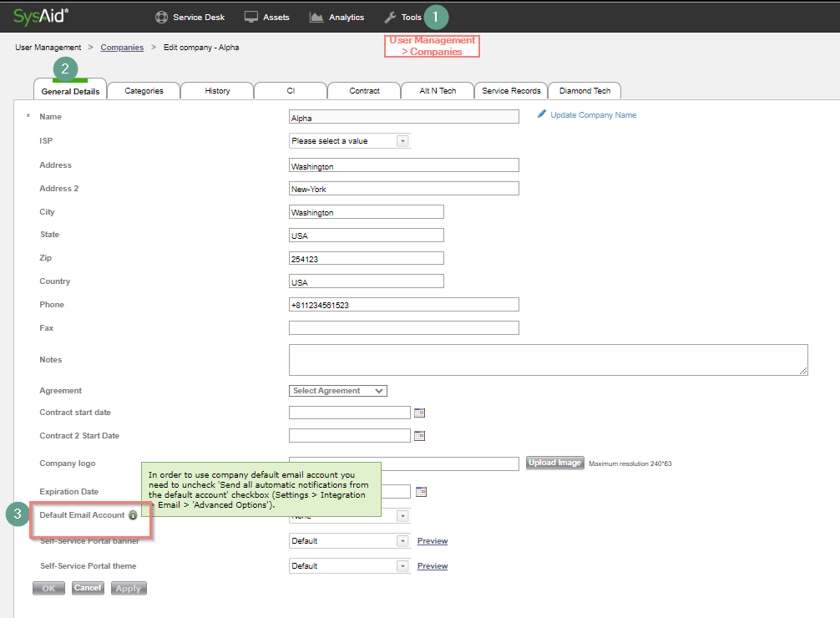The image size is (840, 618).
Task: Open the Self-Service Portal theme dropdown
Action: 349,566
